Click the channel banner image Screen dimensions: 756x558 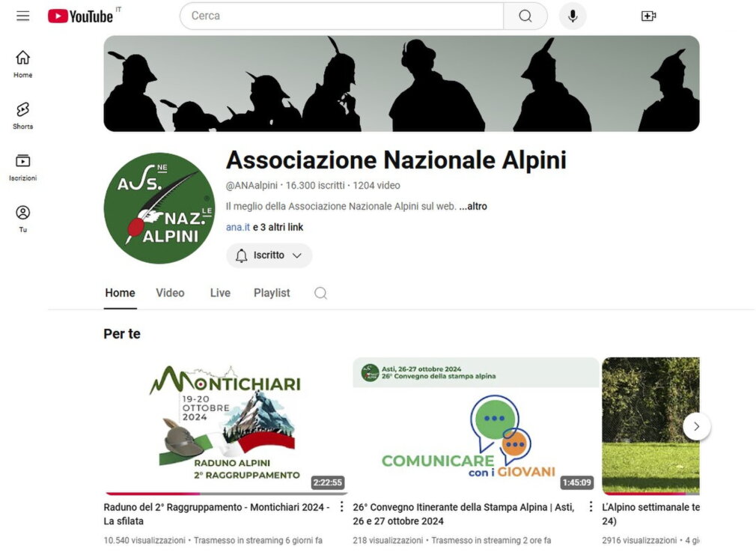coord(402,83)
